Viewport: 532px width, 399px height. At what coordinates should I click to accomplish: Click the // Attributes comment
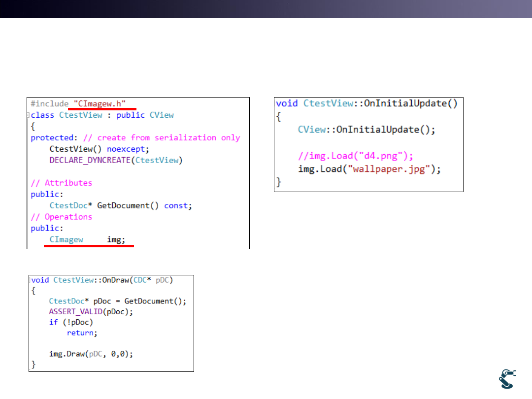62,183
